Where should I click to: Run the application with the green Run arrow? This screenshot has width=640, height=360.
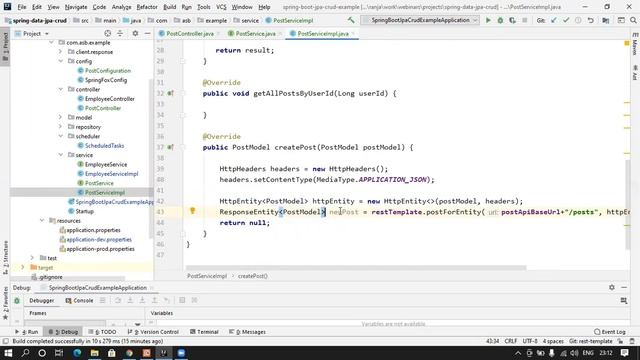[x=488, y=20]
